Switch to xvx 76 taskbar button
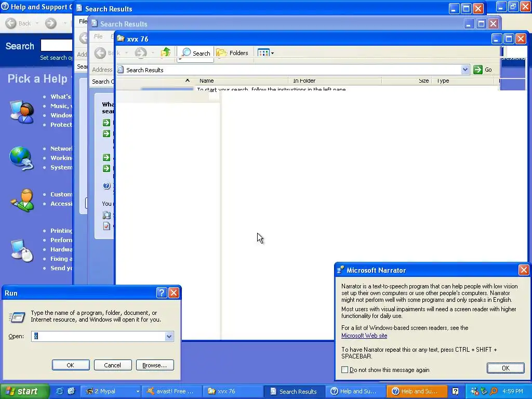Screen dimensions: 532x399 233,391
